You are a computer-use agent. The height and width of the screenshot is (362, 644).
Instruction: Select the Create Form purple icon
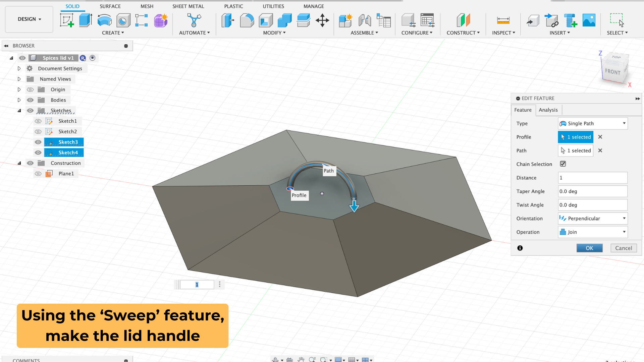[x=161, y=20]
